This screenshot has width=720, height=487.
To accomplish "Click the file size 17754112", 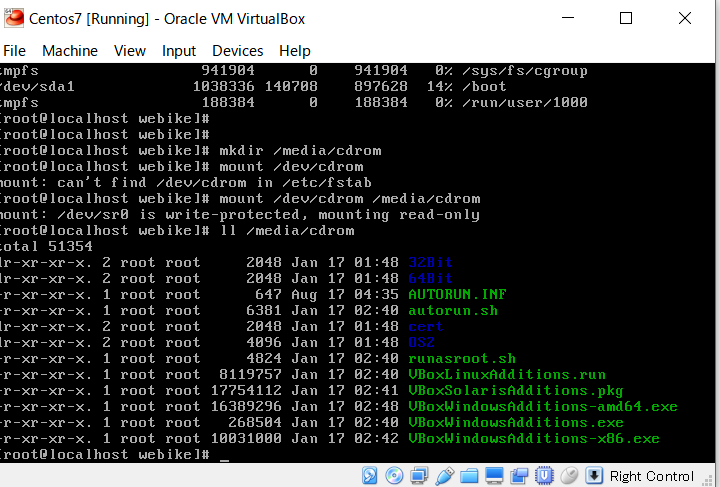I will click(x=246, y=391).
